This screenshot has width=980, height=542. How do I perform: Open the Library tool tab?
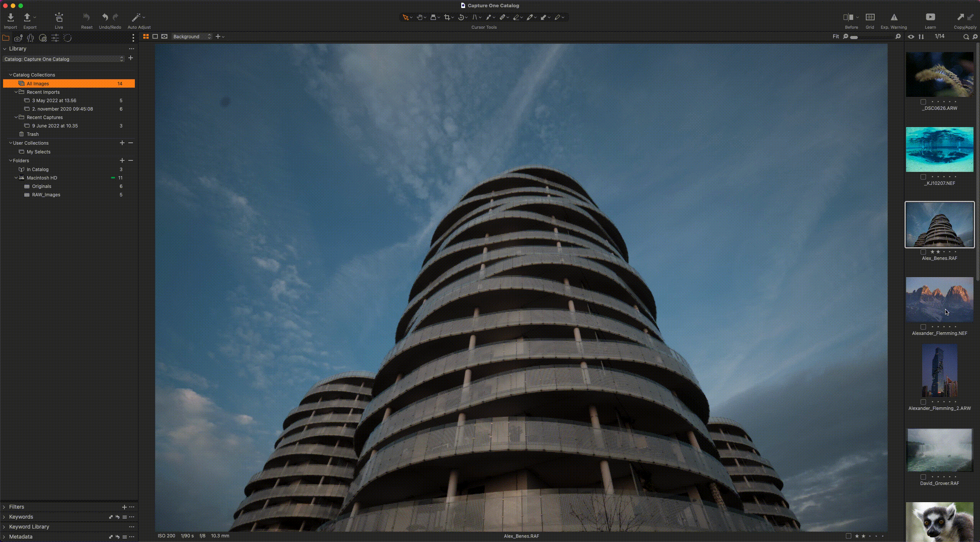coord(6,38)
